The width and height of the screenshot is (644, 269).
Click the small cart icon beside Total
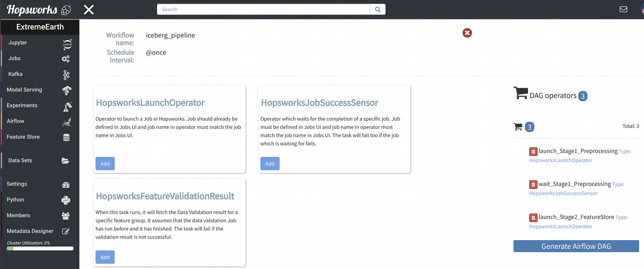pyautogui.click(x=518, y=127)
